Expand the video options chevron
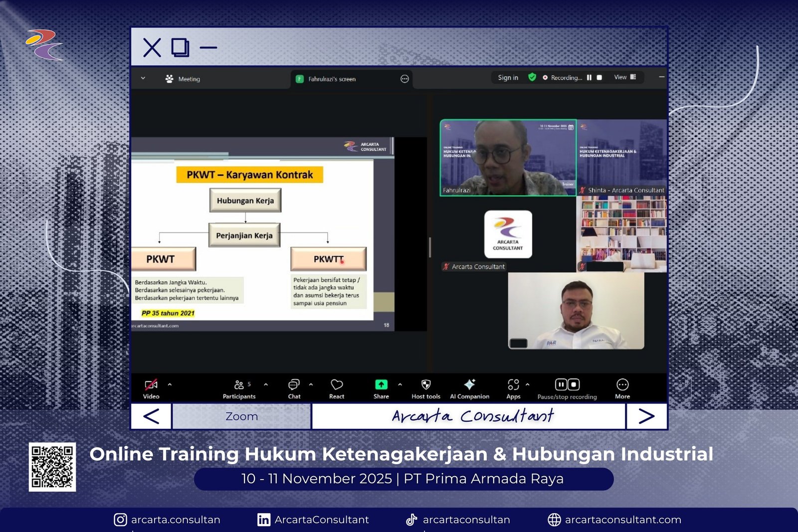 pyautogui.click(x=170, y=384)
